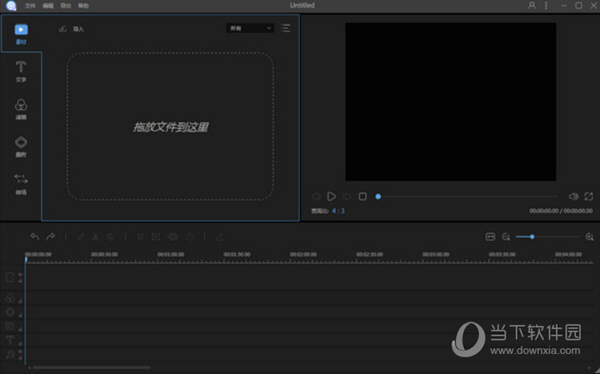Open the 编辑 menu
600x374 pixels.
48,6
